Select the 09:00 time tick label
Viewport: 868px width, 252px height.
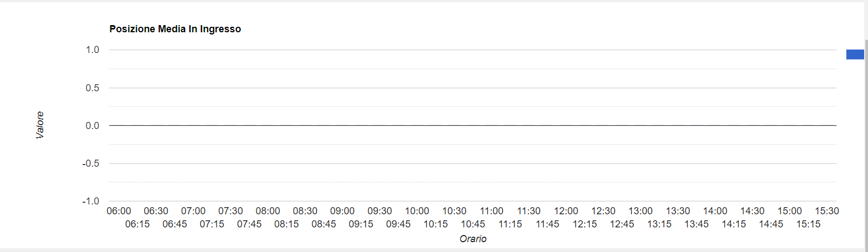point(342,211)
